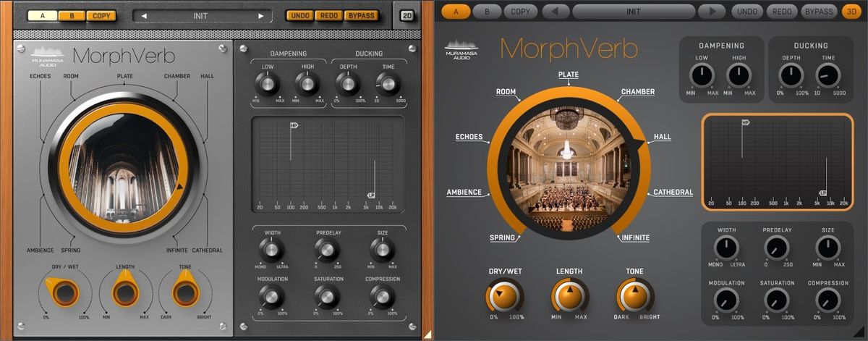Open INIT preset menu in right view
This screenshot has height=341, width=868.
pos(634,12)
